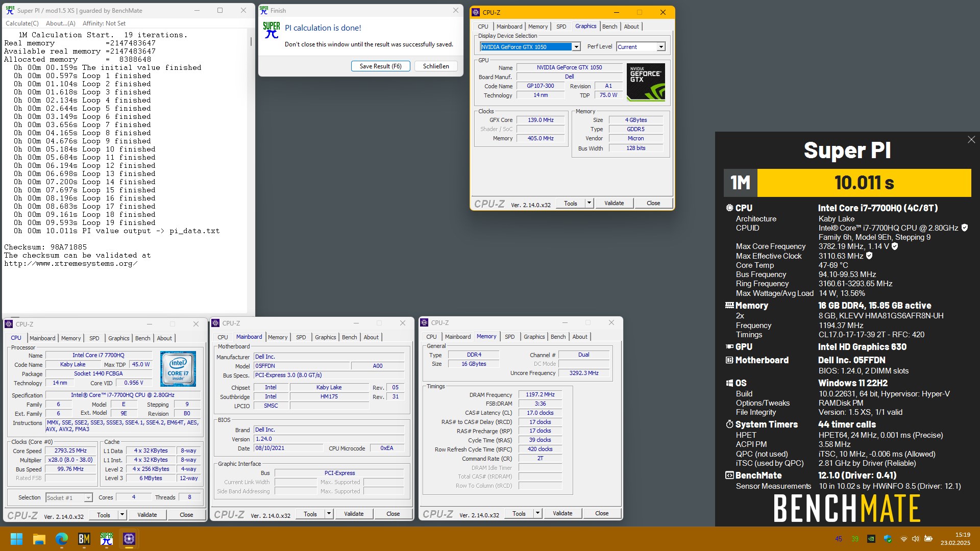The height and width of the screenshot is (551, 980).
Task: Click the OS Windows logo in BenchMate panel
Action: click(729, 383)
